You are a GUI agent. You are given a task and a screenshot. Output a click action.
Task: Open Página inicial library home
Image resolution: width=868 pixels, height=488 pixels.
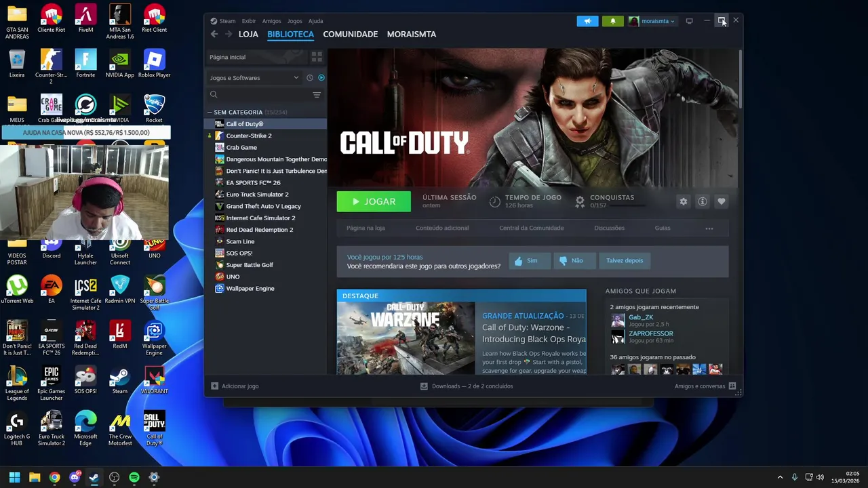(x=256, y=57)
